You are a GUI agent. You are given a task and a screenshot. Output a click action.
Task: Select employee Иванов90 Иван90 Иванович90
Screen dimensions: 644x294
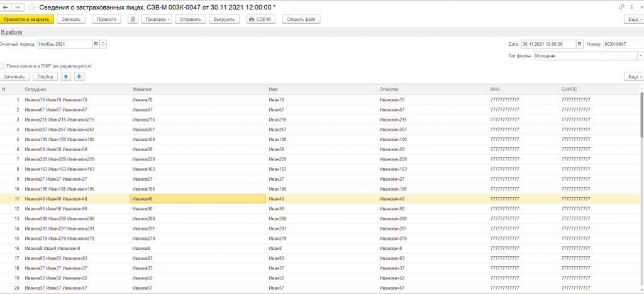click(x=56, y=208)
